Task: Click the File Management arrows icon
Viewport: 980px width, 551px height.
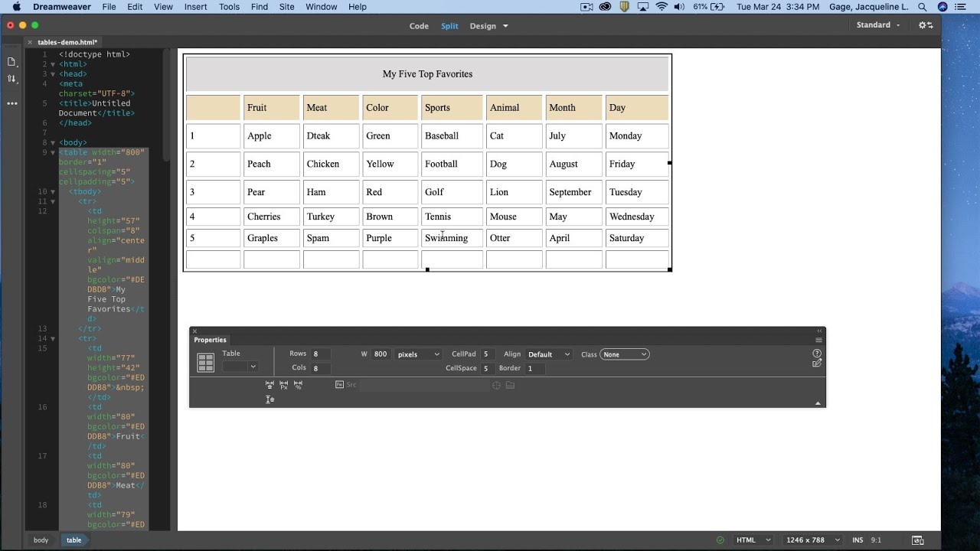Action: 11,79
